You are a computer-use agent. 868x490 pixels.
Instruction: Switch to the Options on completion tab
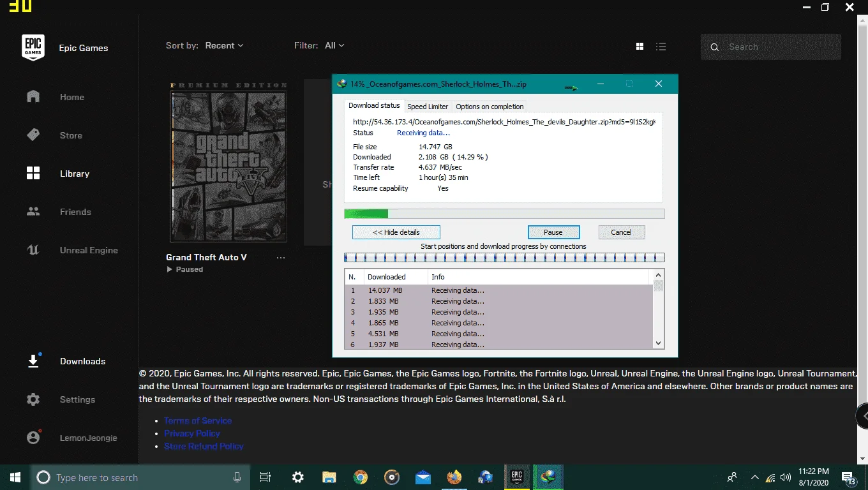coord(490,107)
